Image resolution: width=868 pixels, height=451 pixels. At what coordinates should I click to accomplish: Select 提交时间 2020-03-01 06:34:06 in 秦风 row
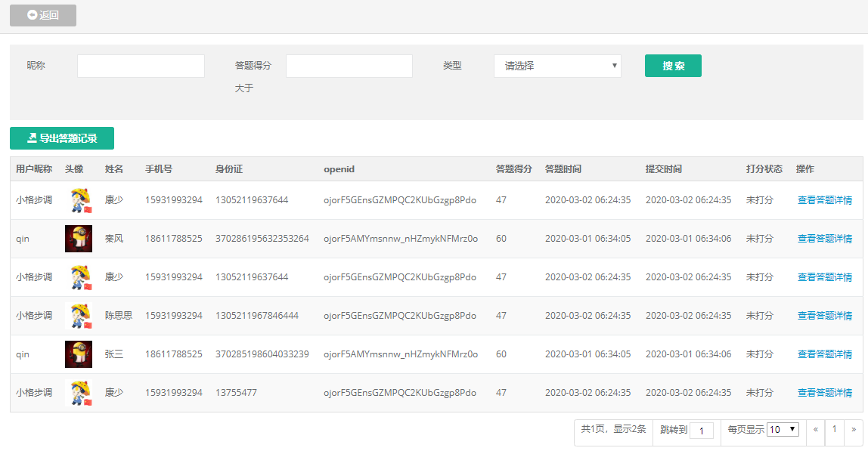[x=688, y=239]
